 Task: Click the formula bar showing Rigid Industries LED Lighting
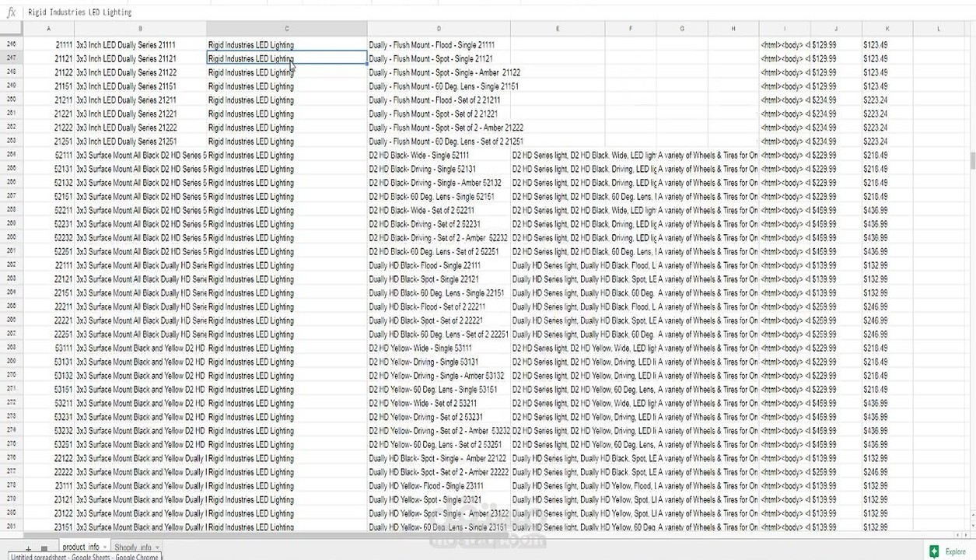pyautogui.click(x=498, y=12)
